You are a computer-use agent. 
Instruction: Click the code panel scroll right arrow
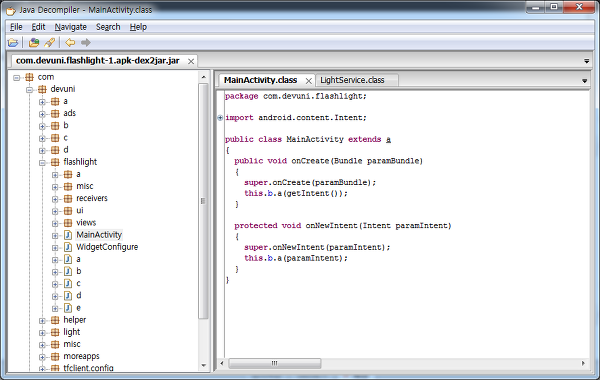(x=583, y=363)
